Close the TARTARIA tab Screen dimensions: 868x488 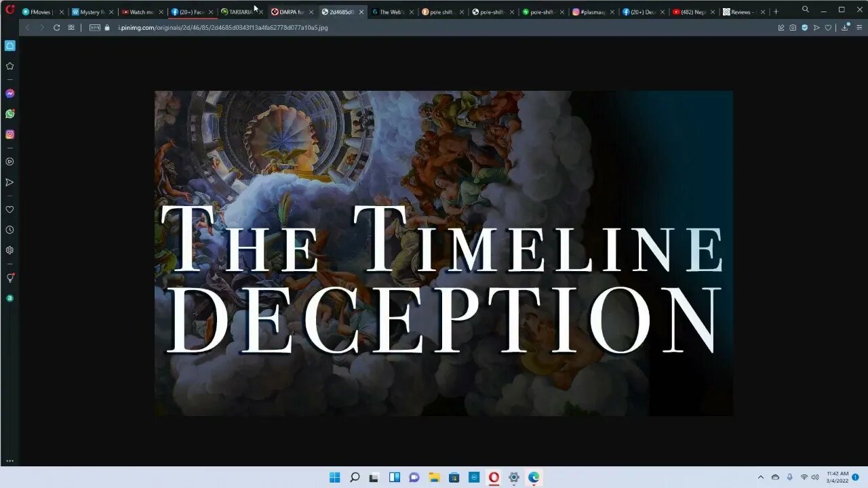[261, 12]
